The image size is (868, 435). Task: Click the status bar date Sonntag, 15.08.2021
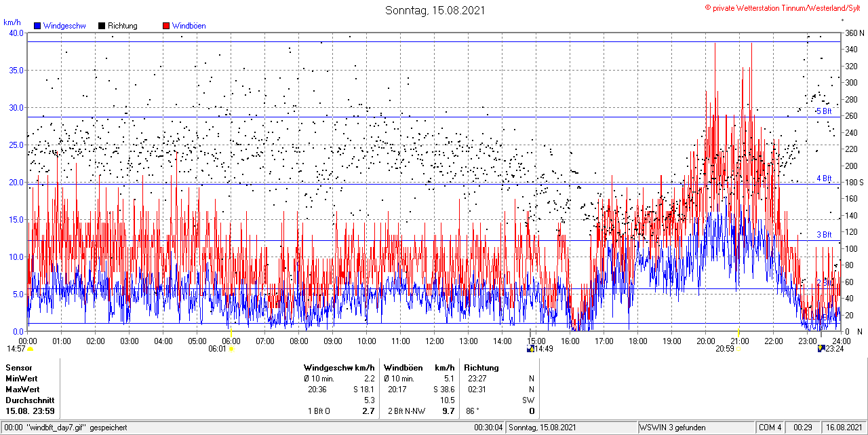(542, 428)
